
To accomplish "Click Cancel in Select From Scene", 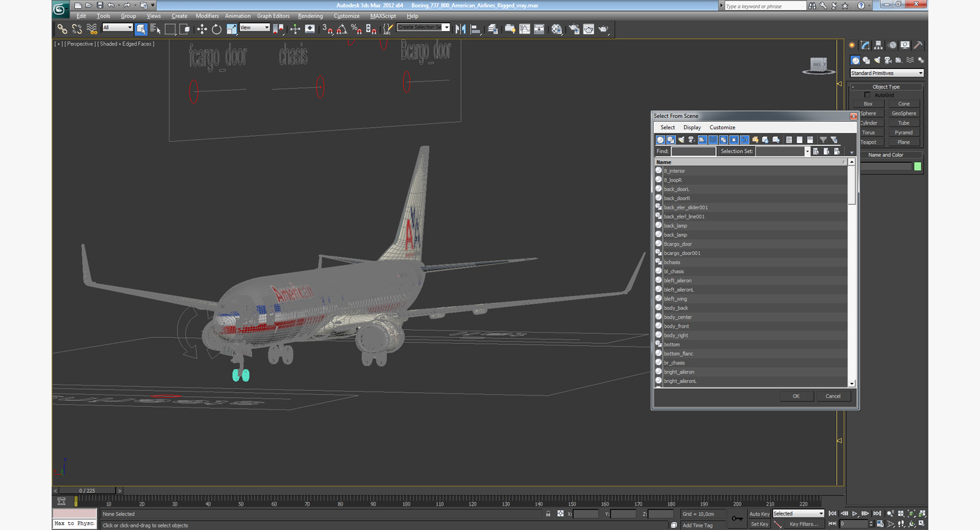I will coord(833,396).
